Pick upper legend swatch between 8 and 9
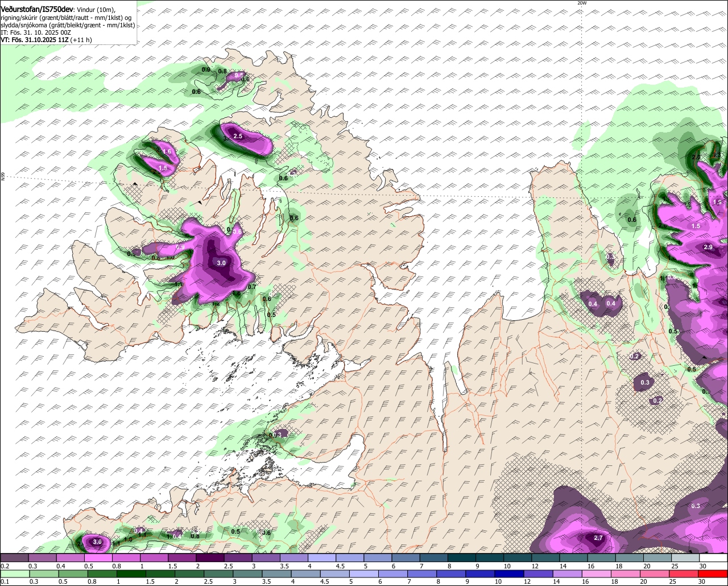The image size is (728, 586). [462, 558]
